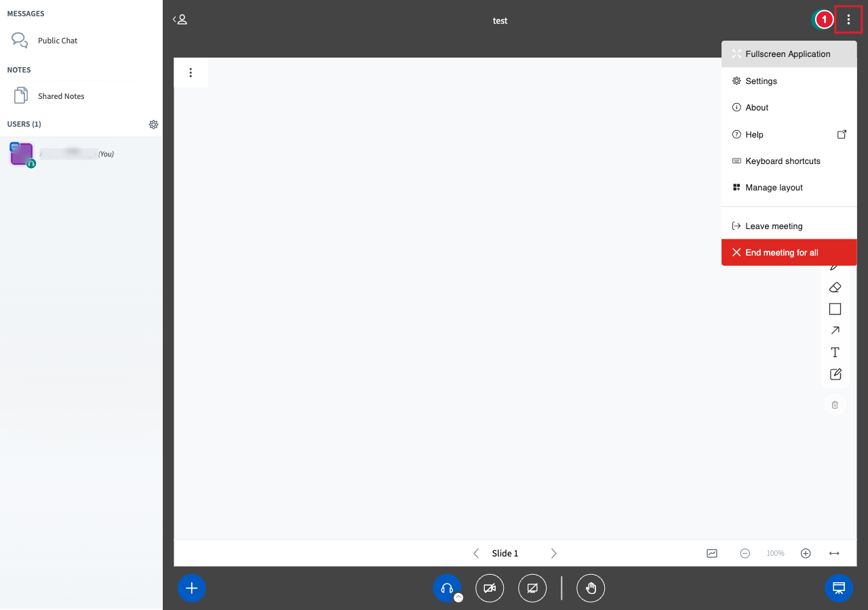This screenshot has height=610, width=868.
Task: Open the Public Chat conversation
Action: [x=81, y=41]
